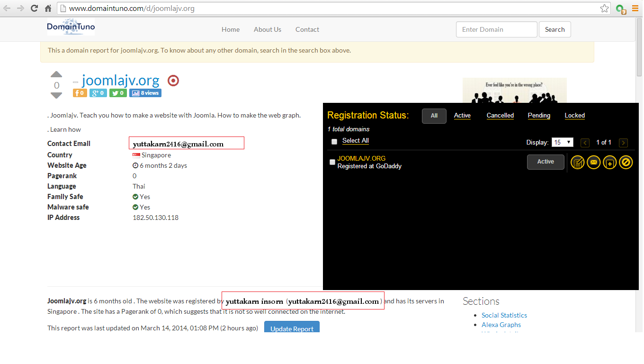The width and height of the screenshot is (644, 364).
Task: Click the plus-document icon for JOOMLAJV.ORG
Action: click(x=610, y=163)
